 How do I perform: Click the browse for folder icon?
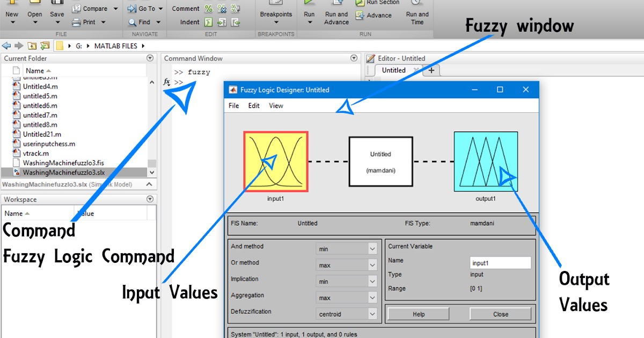pyautogui.click(x=45, y=46)
